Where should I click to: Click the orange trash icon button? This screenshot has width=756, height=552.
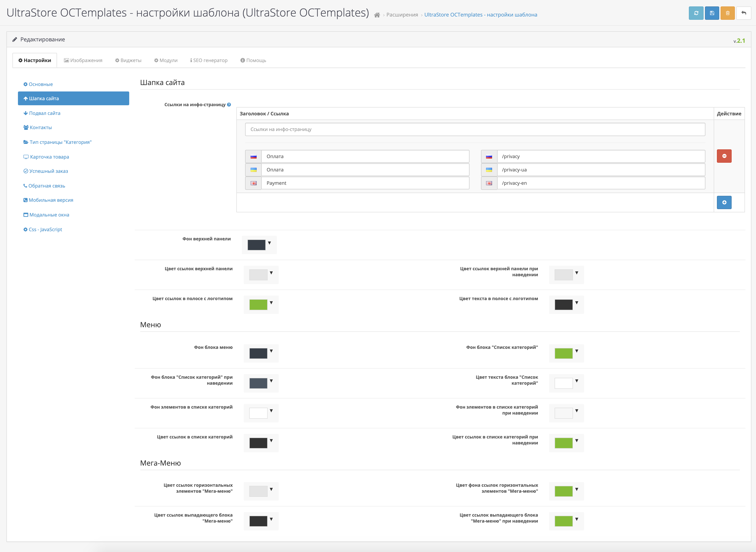pyautogui.click(x=727, y=13)
